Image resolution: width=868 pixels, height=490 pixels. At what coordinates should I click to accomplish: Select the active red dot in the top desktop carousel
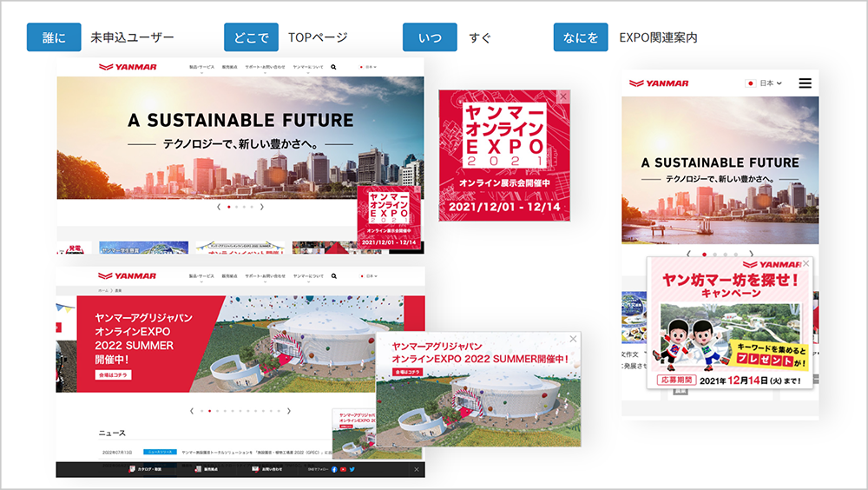(229, 207)
